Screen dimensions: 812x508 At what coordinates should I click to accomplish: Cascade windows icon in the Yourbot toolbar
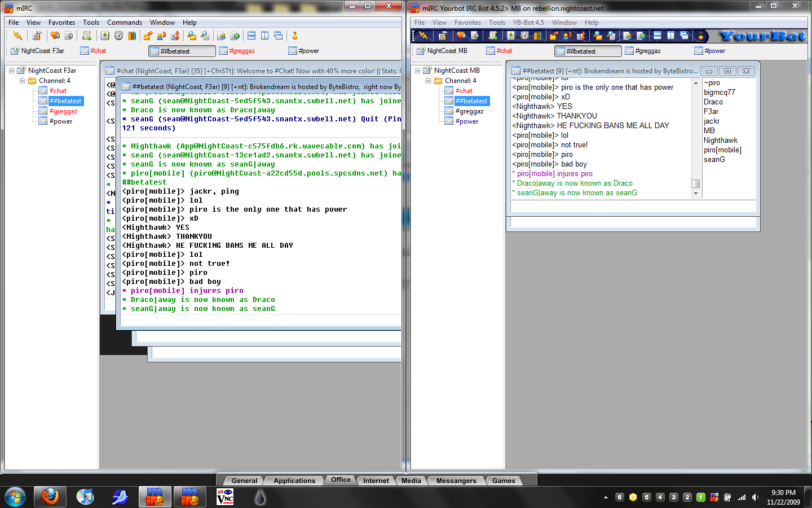pos(685,36)
